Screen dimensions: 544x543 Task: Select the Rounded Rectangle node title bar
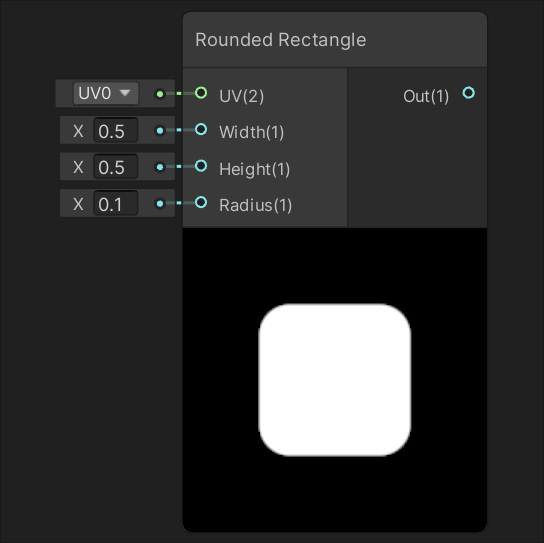pos(335,40)
